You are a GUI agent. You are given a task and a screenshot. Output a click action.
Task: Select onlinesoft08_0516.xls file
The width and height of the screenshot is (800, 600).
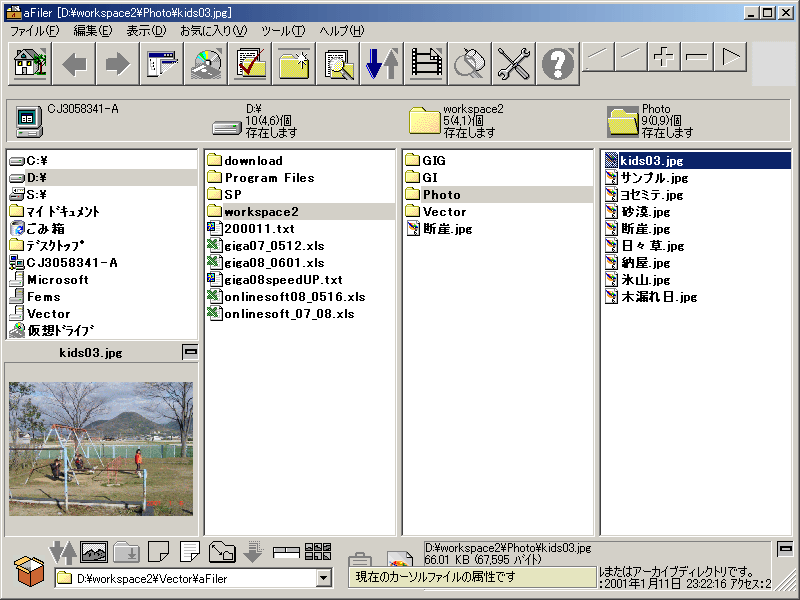pyautogui.click(x=300, y=296)
